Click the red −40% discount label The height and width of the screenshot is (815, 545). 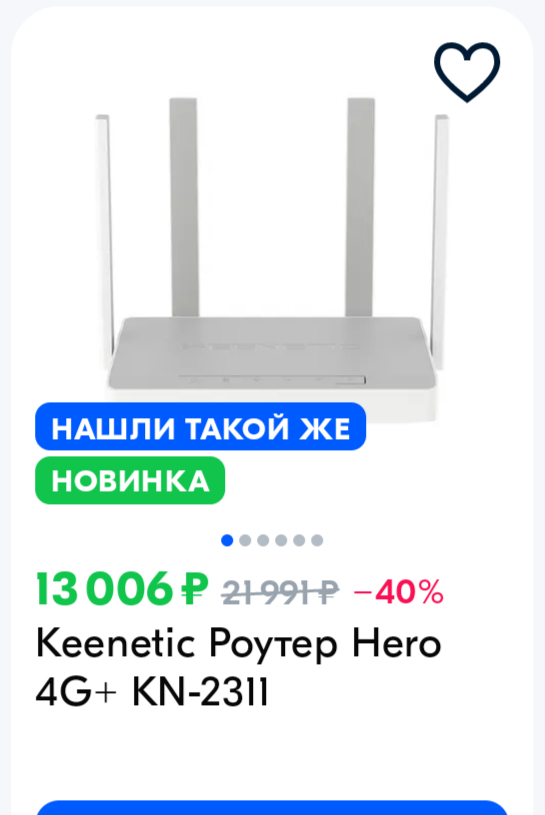(x=398, y=591)
